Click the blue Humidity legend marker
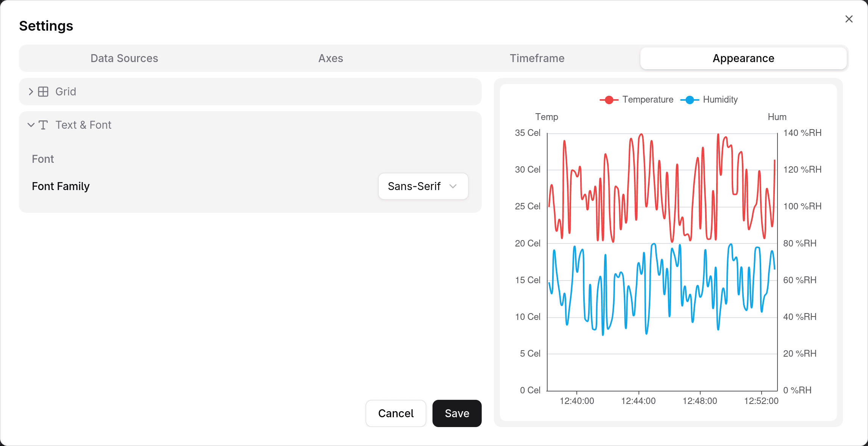This screenshot has height=446, width=868. pyautogui.click(x=690, y=100)
